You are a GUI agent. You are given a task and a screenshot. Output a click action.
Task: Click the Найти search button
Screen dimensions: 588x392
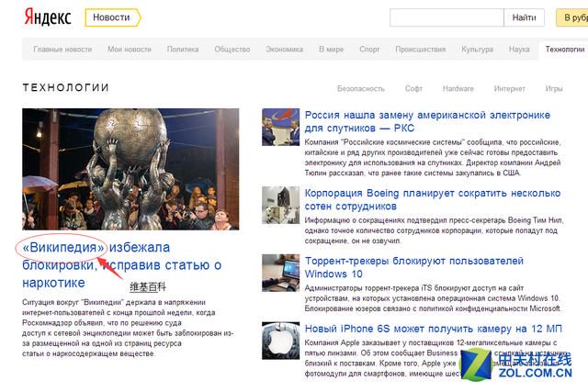[x=524, y=17]
